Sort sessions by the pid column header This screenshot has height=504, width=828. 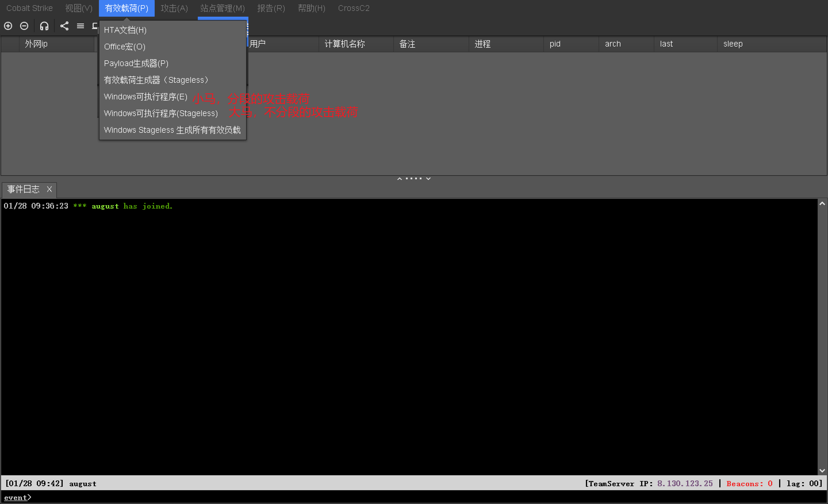[555, 44]
